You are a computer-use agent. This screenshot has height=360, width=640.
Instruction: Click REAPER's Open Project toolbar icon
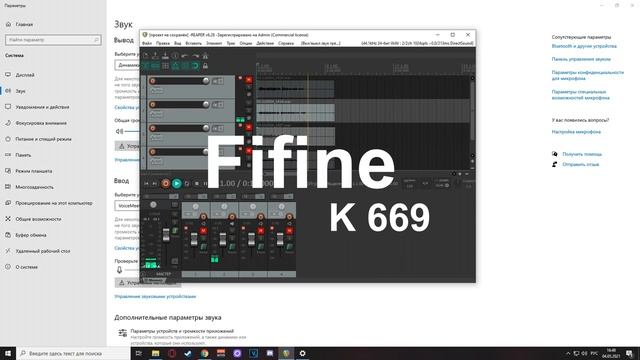pos(156,56)
